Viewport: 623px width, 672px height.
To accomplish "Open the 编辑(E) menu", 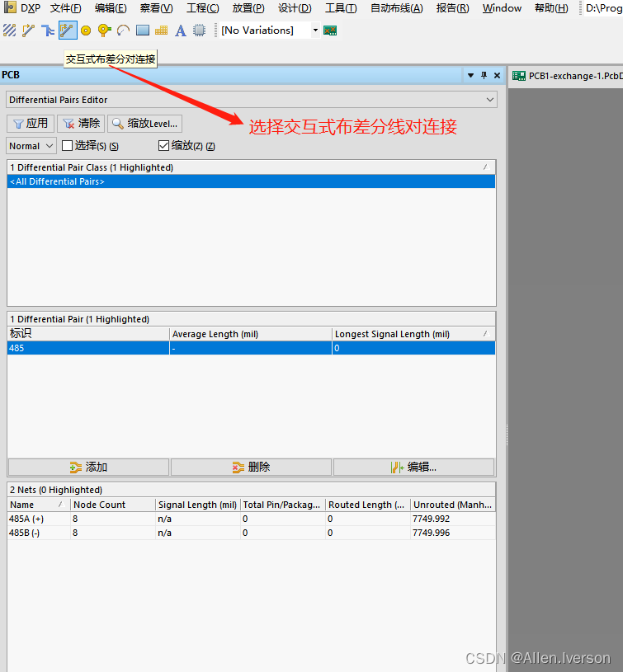I will click(x=111, y=8).
